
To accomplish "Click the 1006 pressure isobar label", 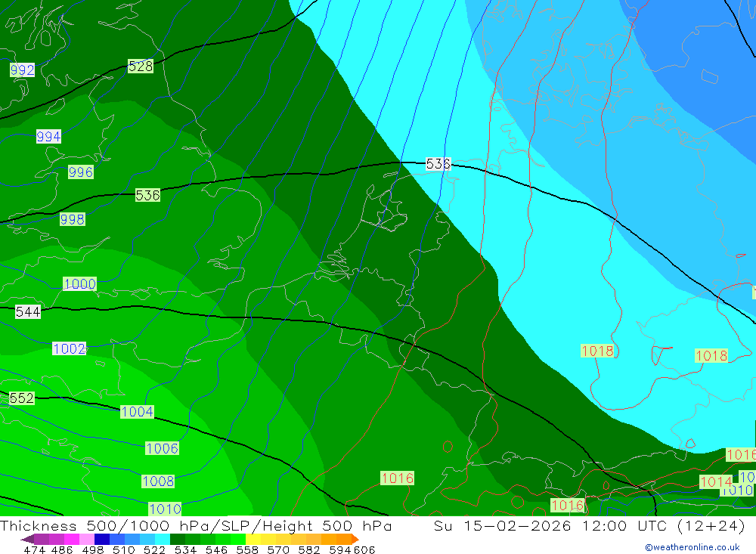I will coord(162,448).
